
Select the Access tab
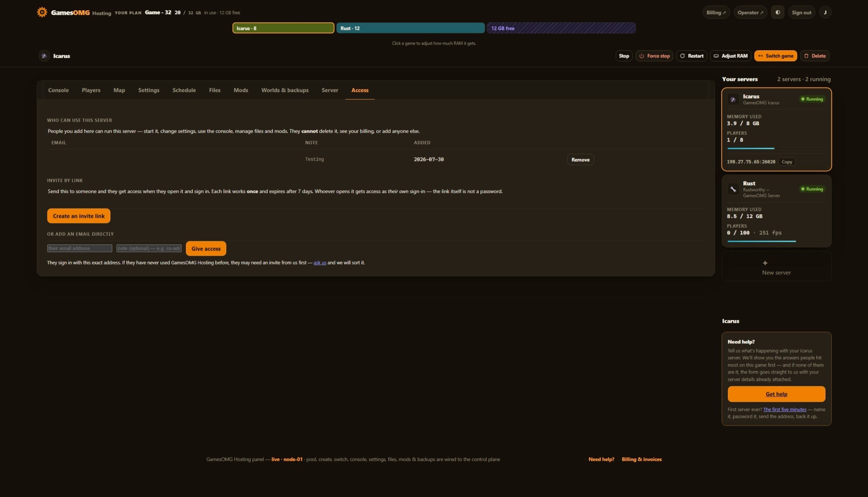pyautogui.click(x=360, y=90)
